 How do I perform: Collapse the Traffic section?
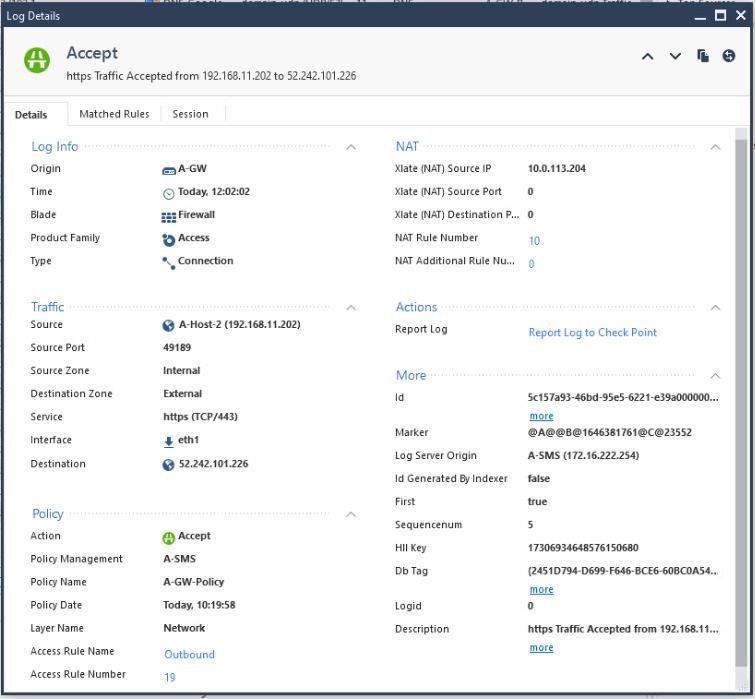(351, 307)
